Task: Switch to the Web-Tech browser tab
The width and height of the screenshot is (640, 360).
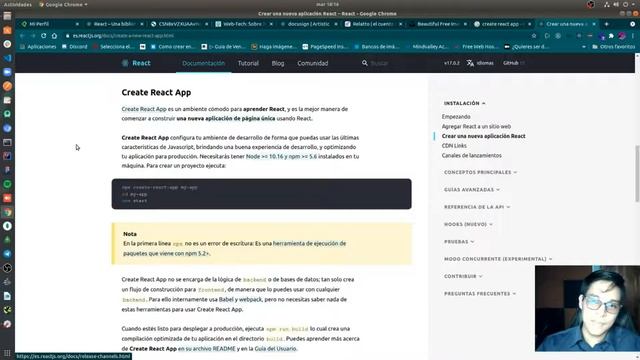Action: pos(244,24)
